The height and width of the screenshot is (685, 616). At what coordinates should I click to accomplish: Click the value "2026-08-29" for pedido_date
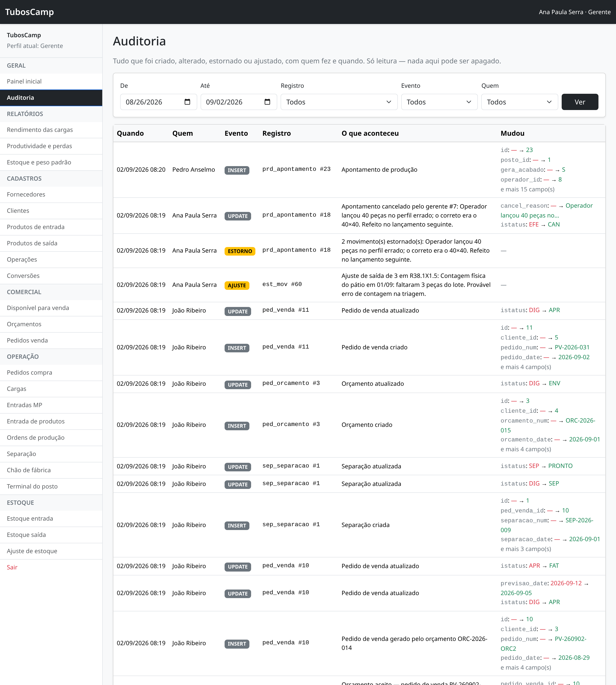tap(574, 658)
